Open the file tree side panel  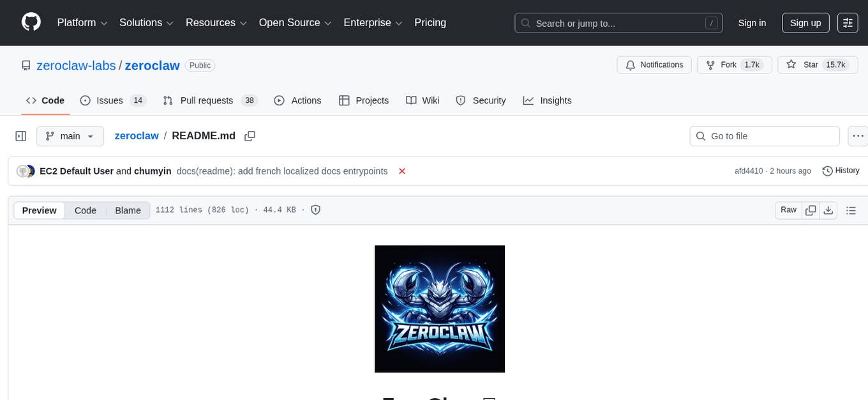tap(20, 135)
